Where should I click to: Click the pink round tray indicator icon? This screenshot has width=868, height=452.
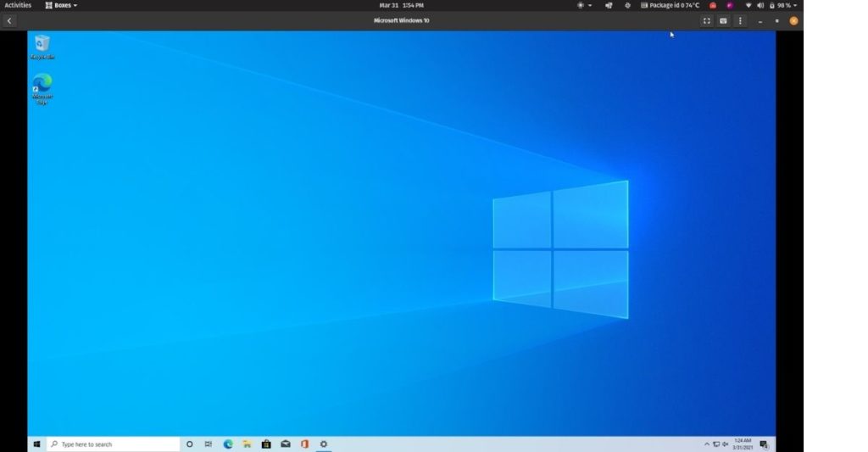(x=730, y=5)
